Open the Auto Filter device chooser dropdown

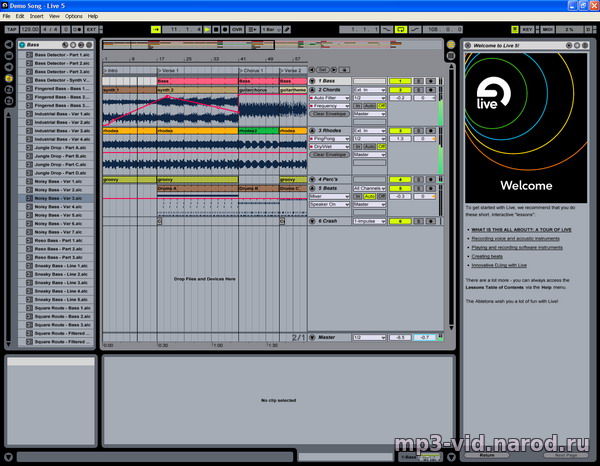(x=329, y=98)
